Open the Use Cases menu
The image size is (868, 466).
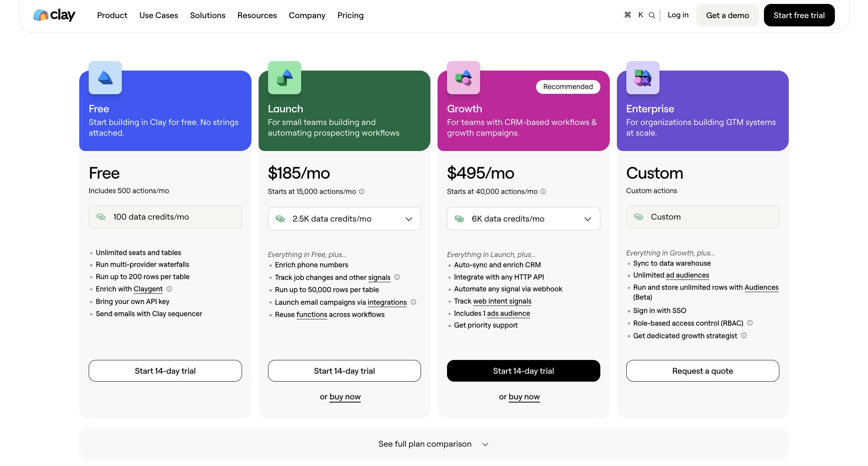(x=158, y=15)
